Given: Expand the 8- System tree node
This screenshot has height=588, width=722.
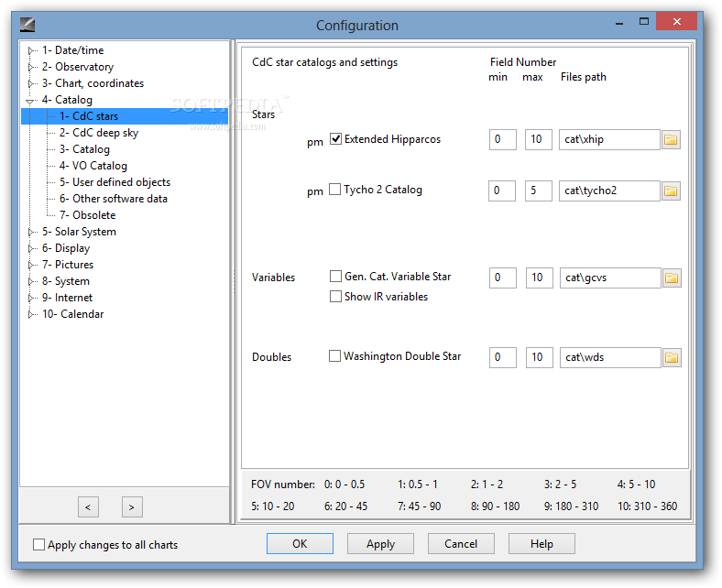Looking at the screenshot, I should (x=31, y=281).
